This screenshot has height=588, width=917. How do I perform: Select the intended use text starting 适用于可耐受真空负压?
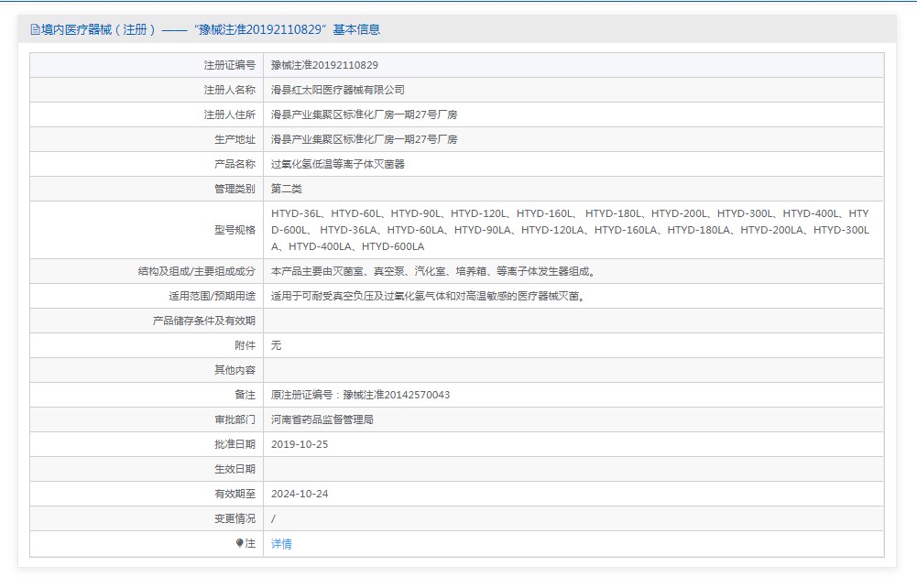[x=428, y=296]
